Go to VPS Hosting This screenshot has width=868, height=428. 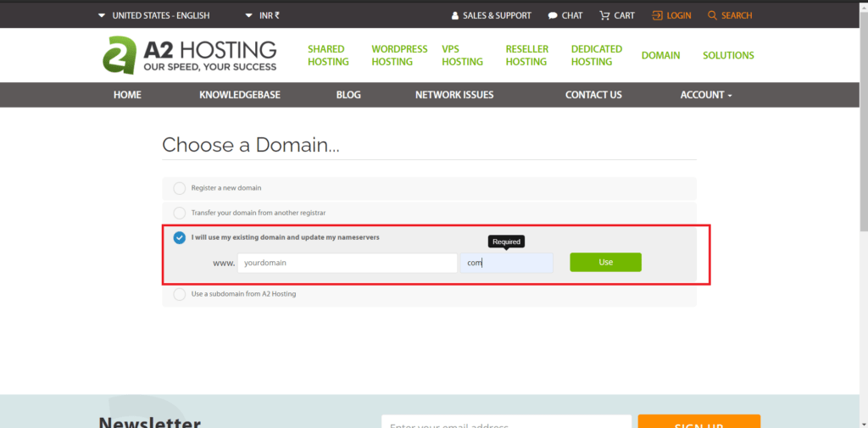pos(462,55)
